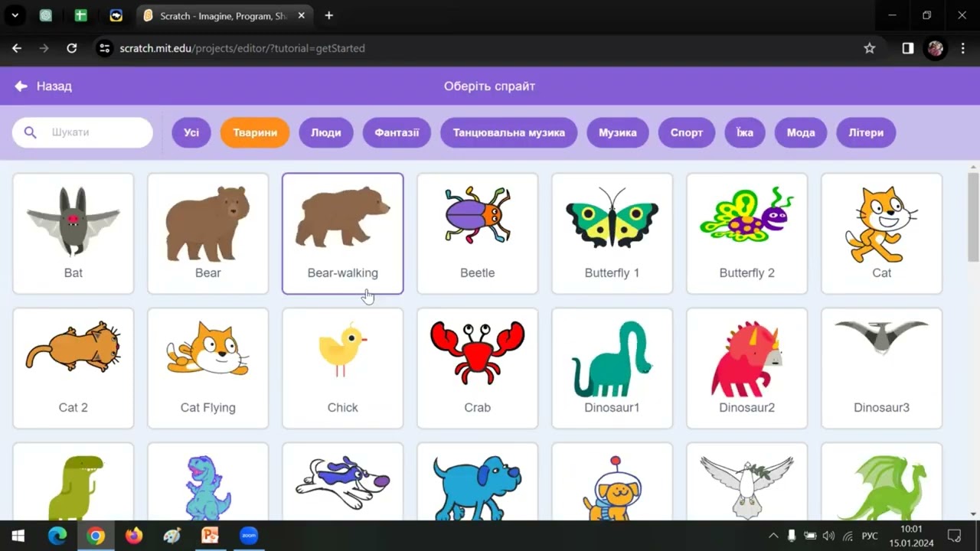Select the Cat sprite
This screenshot has height=551, width=980.
pyautogui.click(x=882, y=233)
